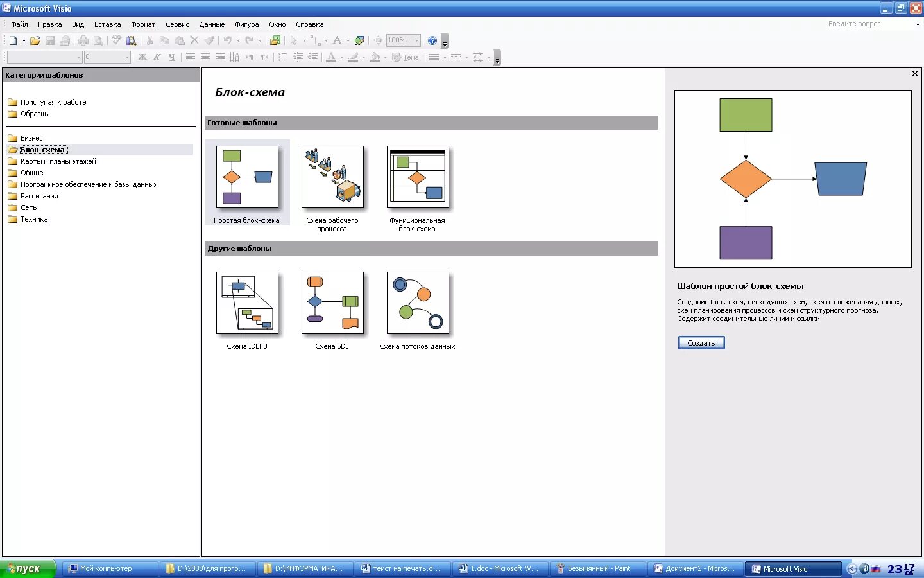
Task: Click the Save diskette icon
Action: (50, 40)
